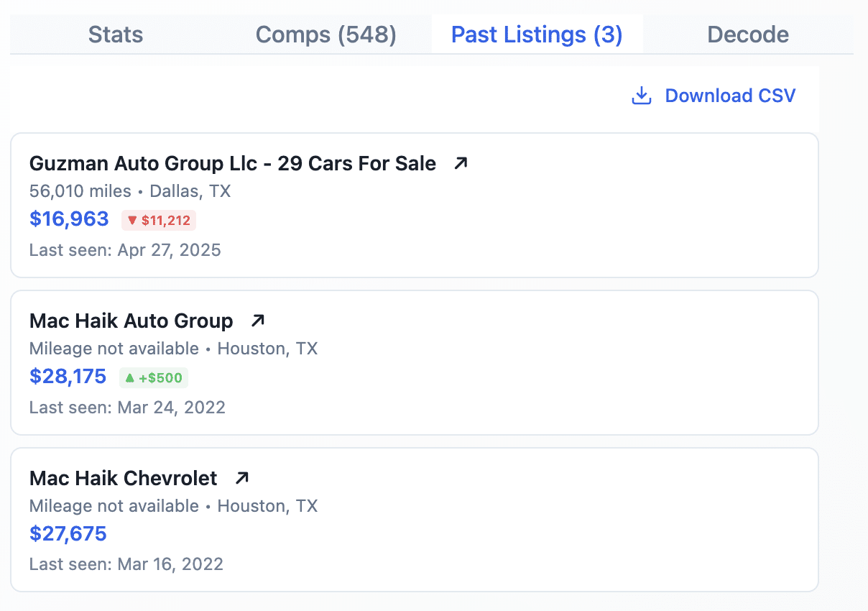Click the Download CSV link
Viewport: 868px width, 611px height.
pyautogui.click(x=730, y=96)
